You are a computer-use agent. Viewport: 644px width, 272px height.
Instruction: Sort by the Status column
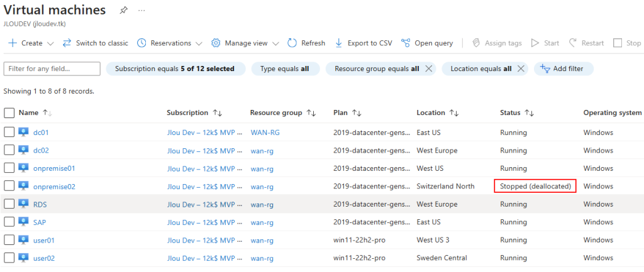(x=530, y=113)
